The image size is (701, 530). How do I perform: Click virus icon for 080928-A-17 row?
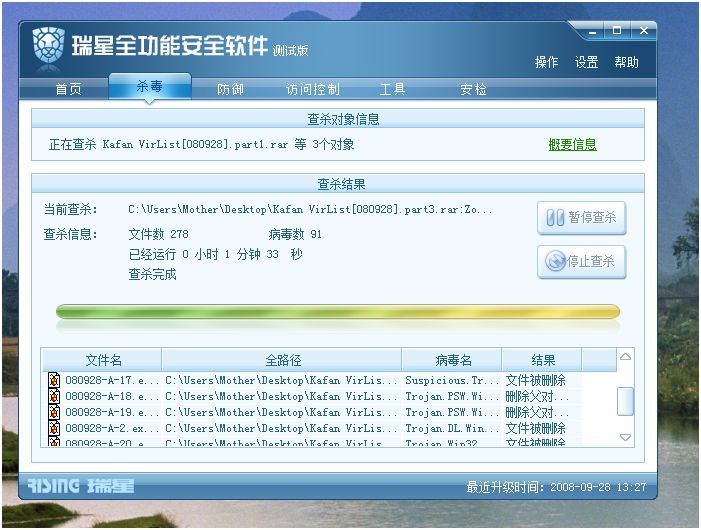(x=54, y=380)
